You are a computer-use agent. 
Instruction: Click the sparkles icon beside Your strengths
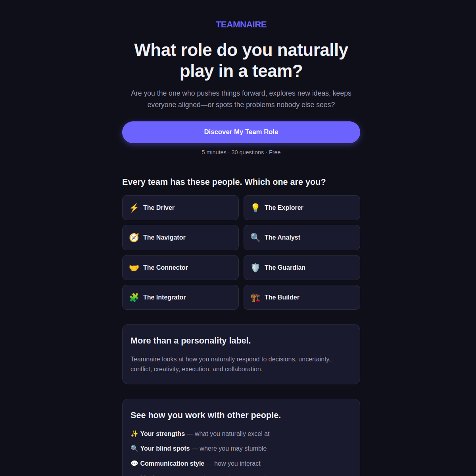point(134,434)
